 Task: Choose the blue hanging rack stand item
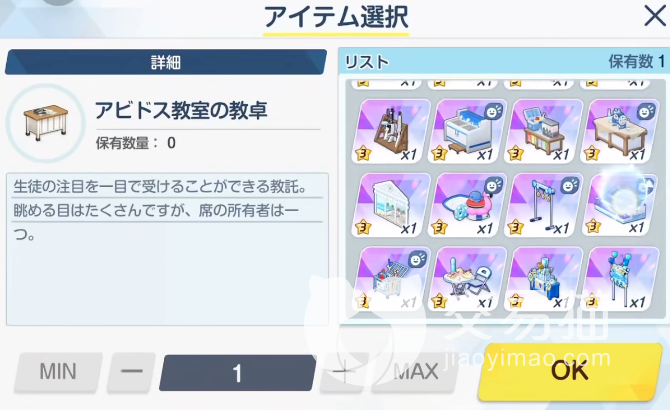543,205
